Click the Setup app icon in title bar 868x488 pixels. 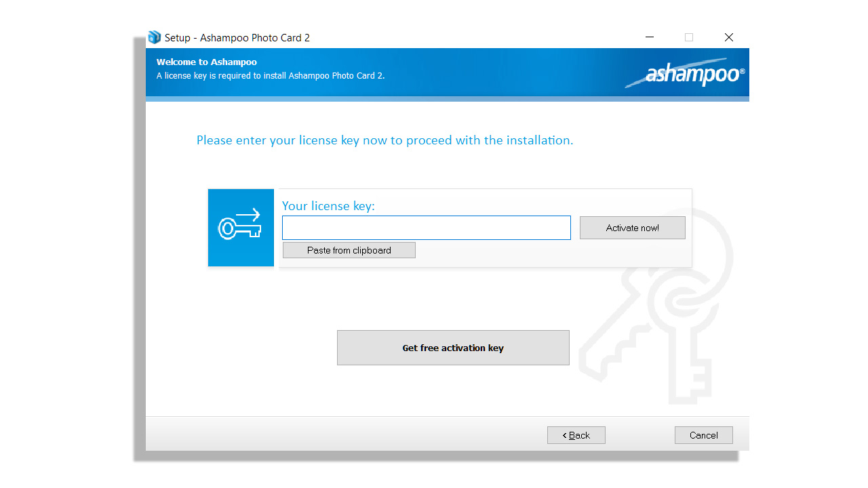(155, 37)
